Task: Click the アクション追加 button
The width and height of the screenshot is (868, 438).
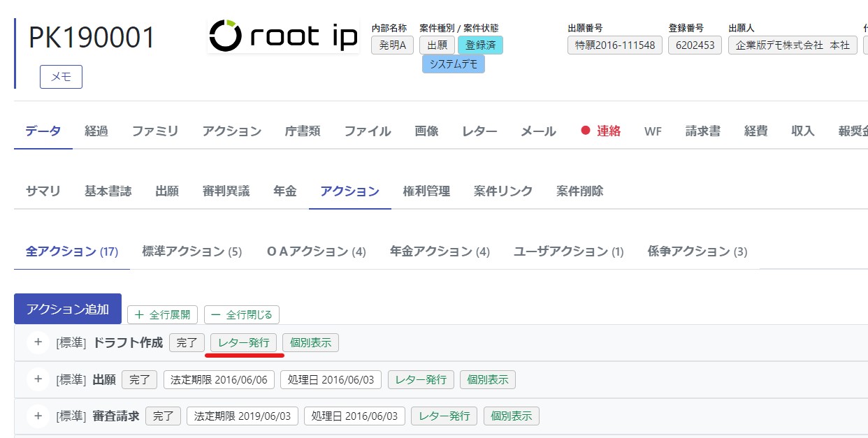Action: [68, 309]
